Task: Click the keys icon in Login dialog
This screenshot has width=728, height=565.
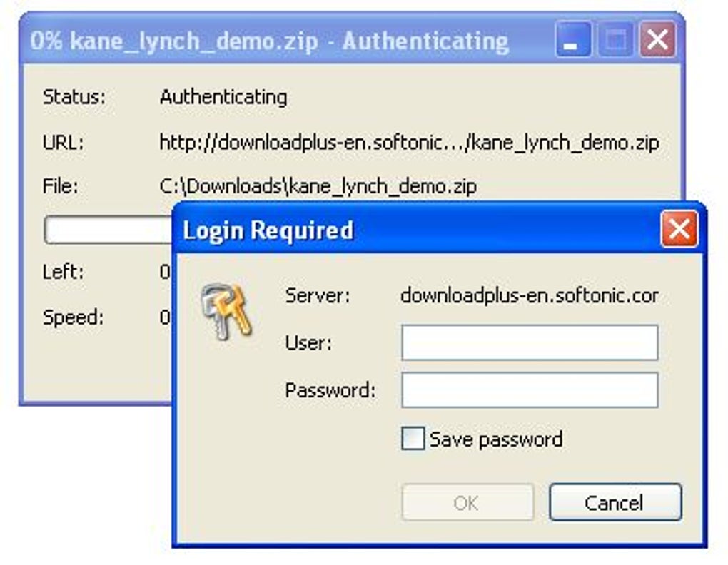Action: click(226, 310)
